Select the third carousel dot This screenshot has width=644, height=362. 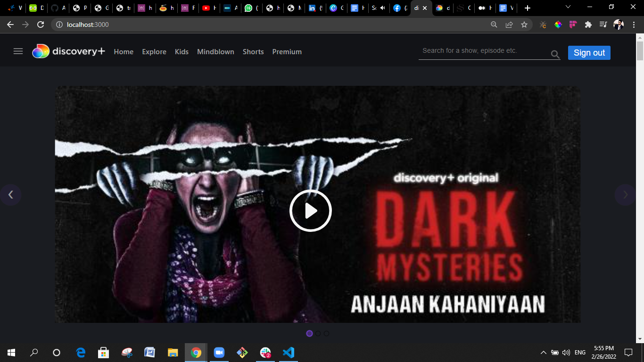[326, 333]
